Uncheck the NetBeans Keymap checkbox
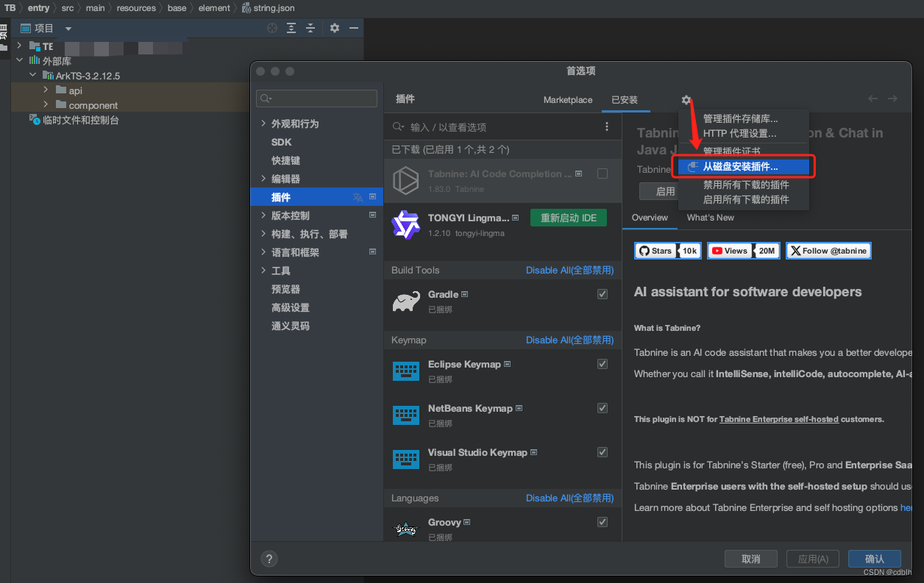Screen dimensions: 924x583 (603, 408)
